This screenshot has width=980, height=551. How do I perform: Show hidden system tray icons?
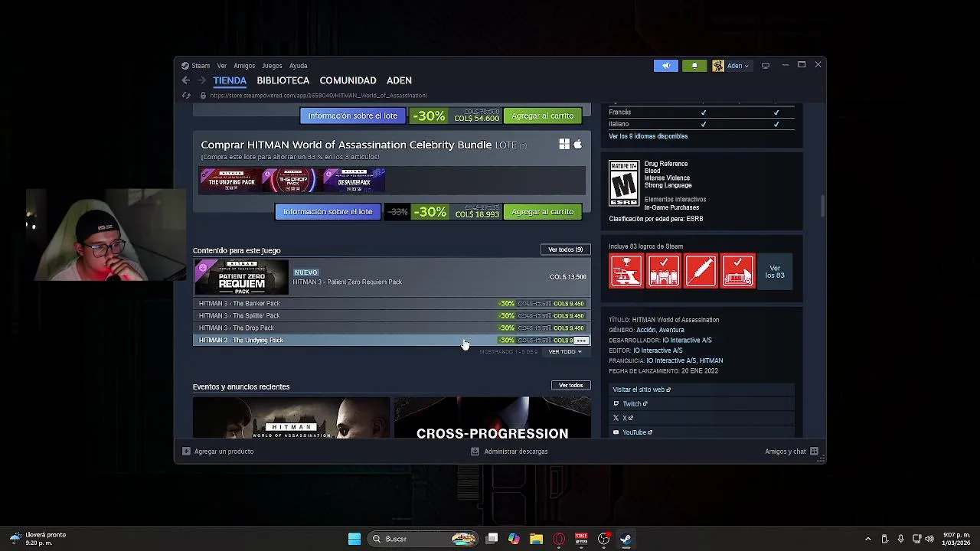click(867, 539)
